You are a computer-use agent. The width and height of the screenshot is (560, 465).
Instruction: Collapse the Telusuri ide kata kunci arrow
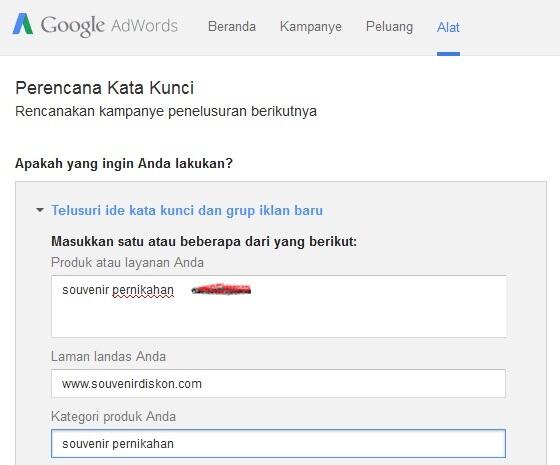coord(40,210)
